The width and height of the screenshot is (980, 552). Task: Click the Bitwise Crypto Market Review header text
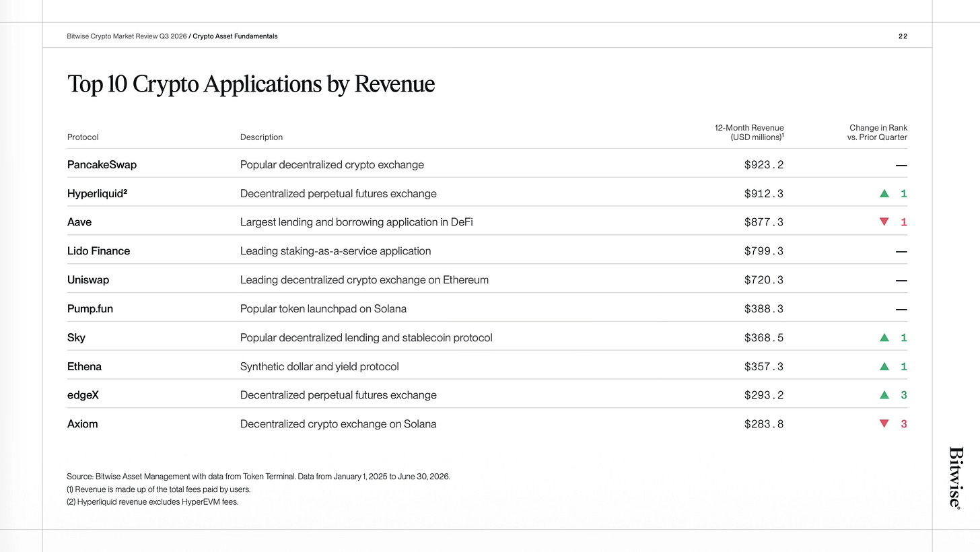[127, 36]
